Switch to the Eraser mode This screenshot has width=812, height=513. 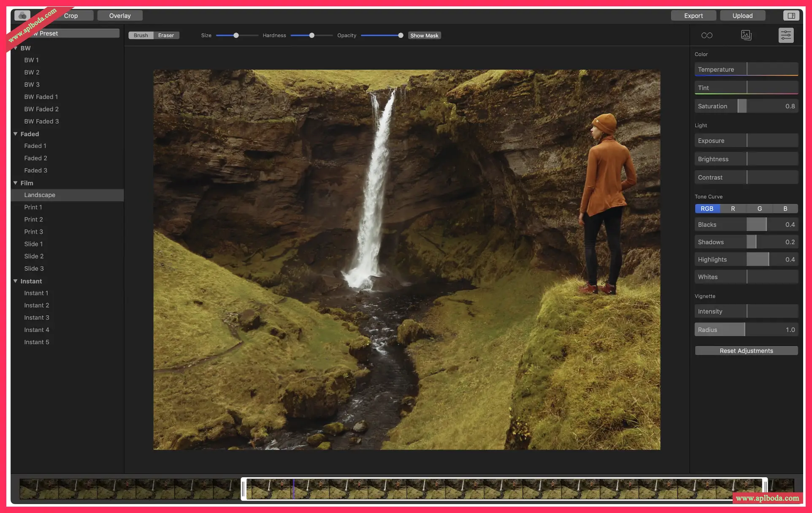tap(166, 35)
